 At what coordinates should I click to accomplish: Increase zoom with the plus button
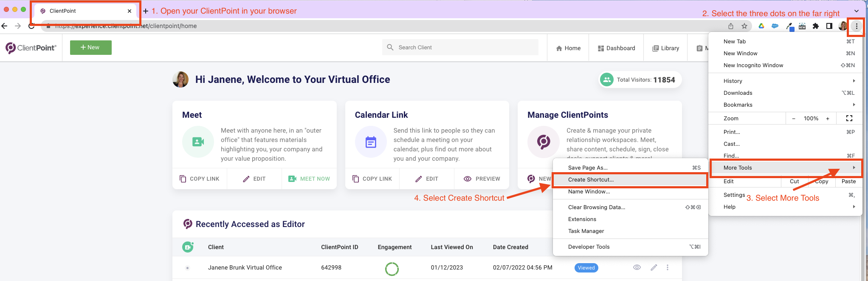(828, 119)
